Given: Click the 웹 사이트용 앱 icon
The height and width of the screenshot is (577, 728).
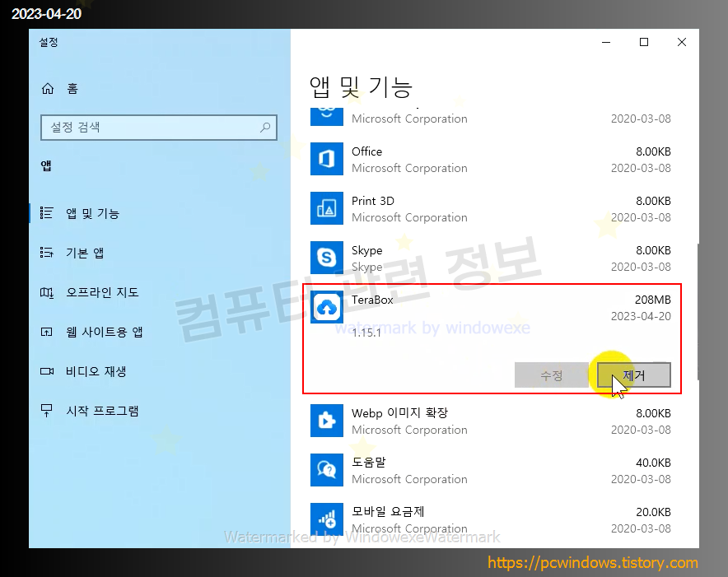Looking at the screenshot, I should tap(46, 332).
